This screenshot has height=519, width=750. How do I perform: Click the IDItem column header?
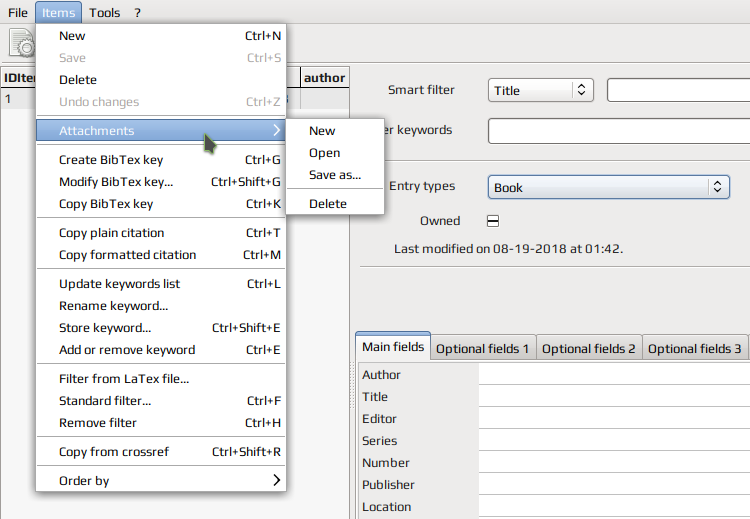19,77
